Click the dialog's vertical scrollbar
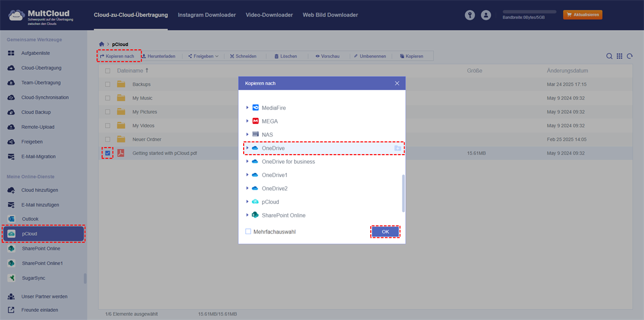 pyautogui.click(x=404, y=193)
